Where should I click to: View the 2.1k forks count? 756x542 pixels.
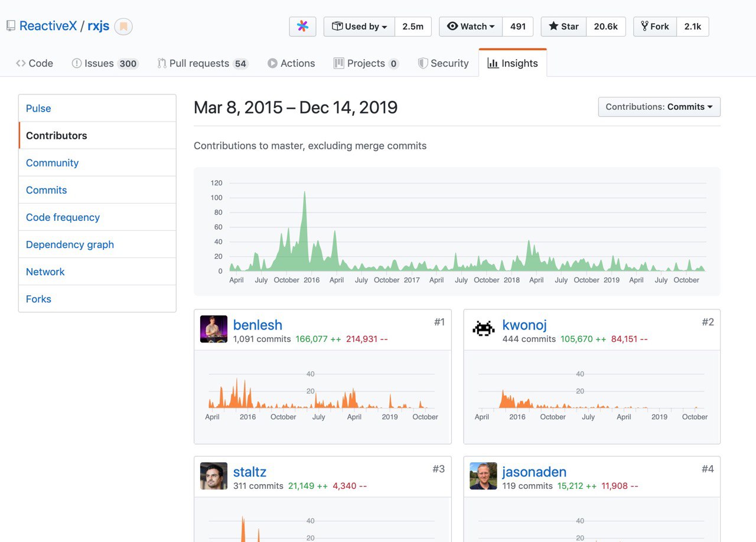693,27
